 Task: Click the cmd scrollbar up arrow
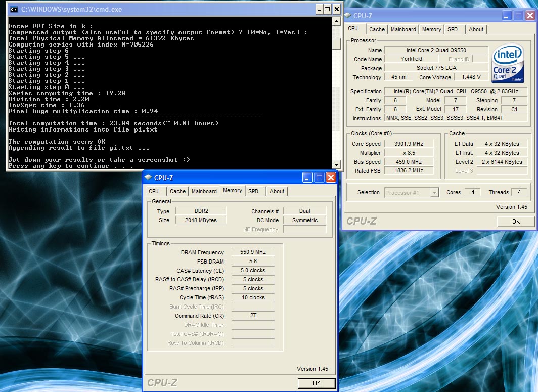click(336, 22)
